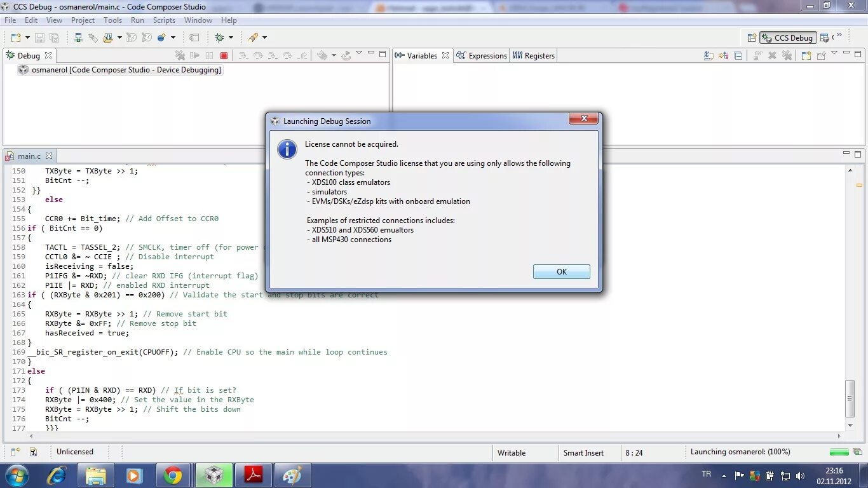The image size is (868, 488).
Task: Click the Writable status entry
Action: click(512, 452)
